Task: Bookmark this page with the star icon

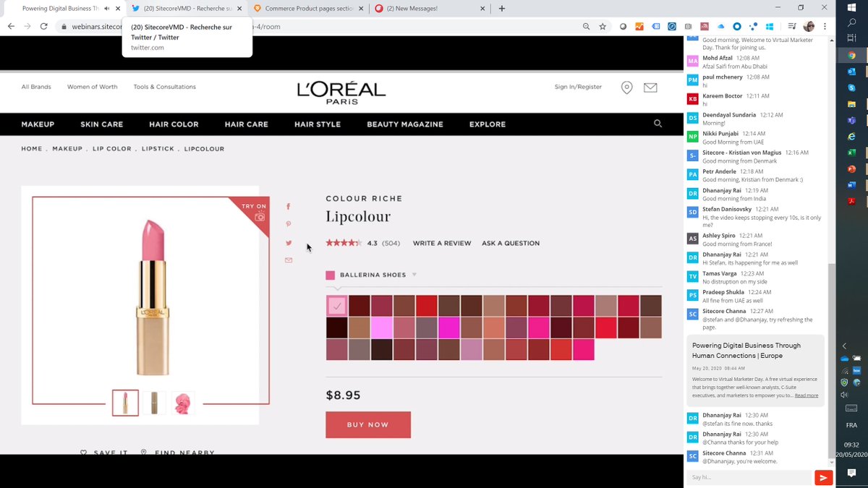Action: click(603, 26)
